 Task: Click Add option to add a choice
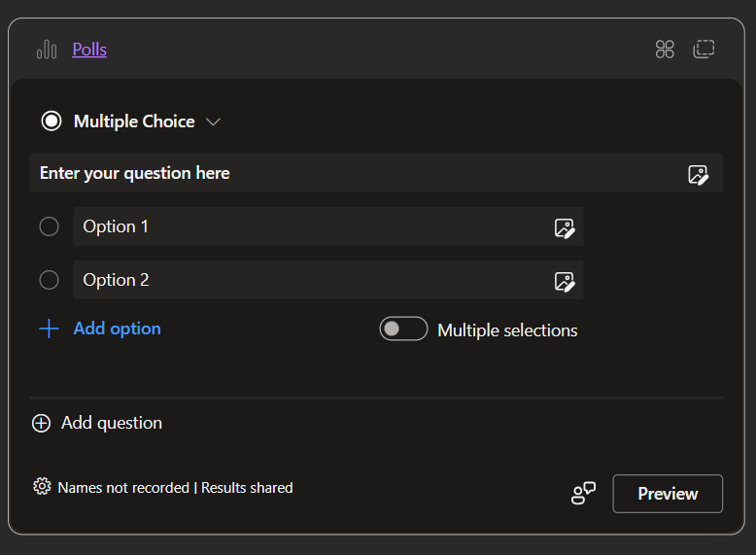pos(100,329)
